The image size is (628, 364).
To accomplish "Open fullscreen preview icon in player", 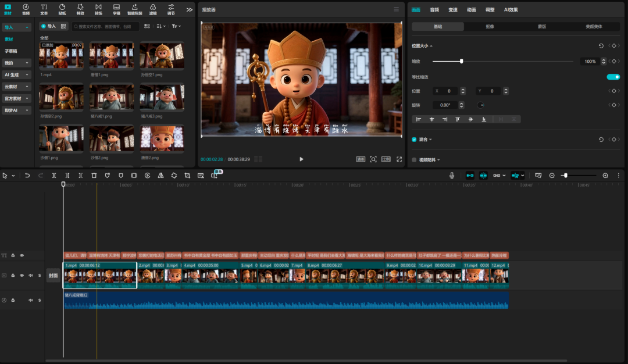I will pyautogui.click(x=399, y=159).
